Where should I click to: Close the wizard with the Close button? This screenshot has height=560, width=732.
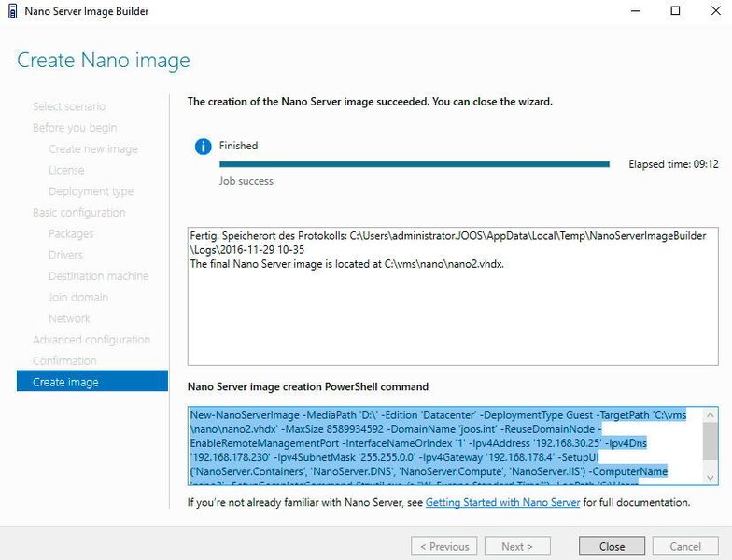[x=612, y=546]
